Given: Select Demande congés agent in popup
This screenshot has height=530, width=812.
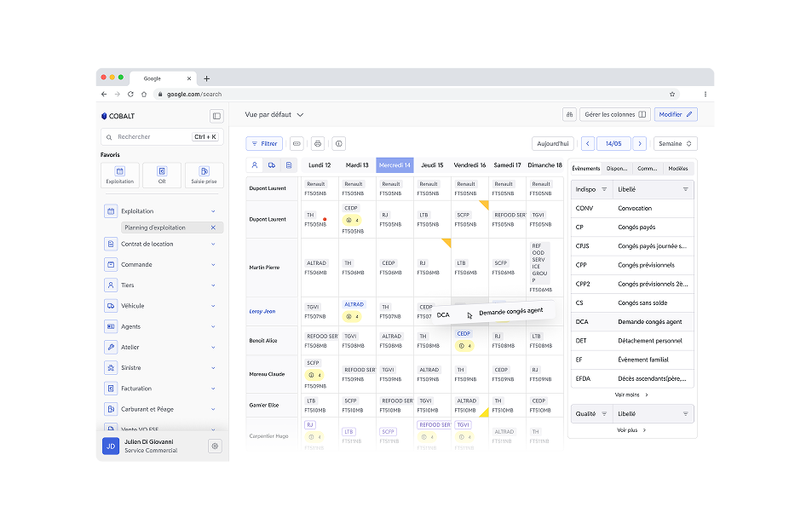Looking at the screenshot, I should (x=510, y=312).
